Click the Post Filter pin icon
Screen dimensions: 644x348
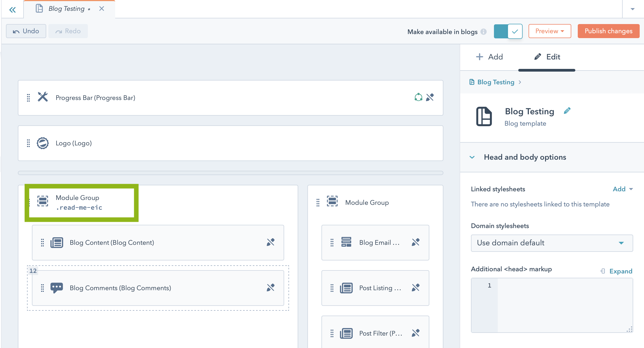tap(416, 333)
